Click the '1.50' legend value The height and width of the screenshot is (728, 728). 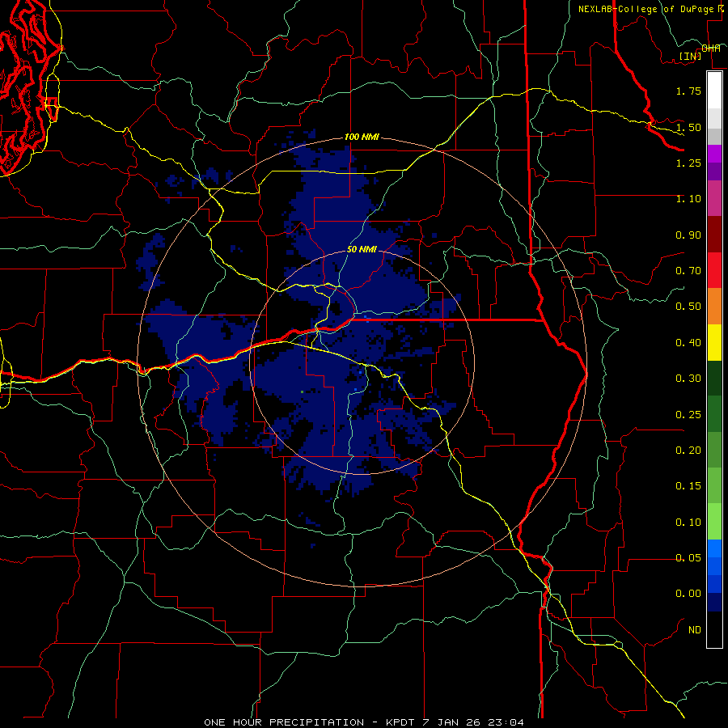pos(688,127)
